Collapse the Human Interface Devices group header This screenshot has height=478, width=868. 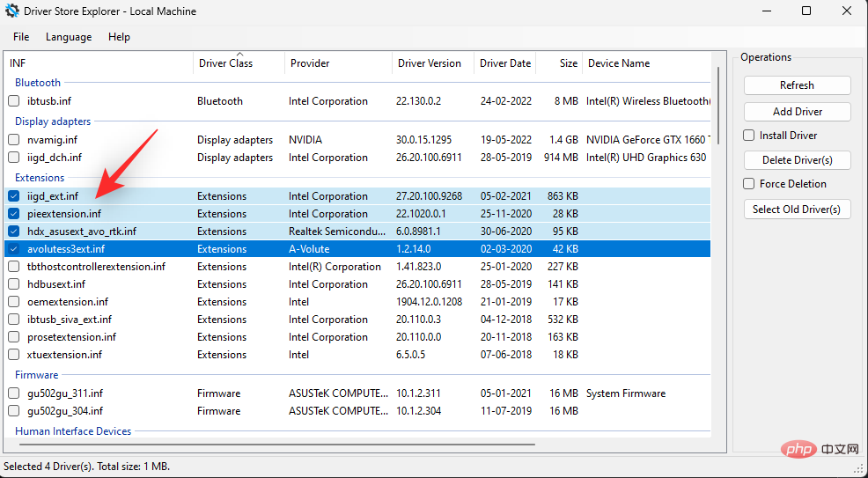[x=73, y=431]
